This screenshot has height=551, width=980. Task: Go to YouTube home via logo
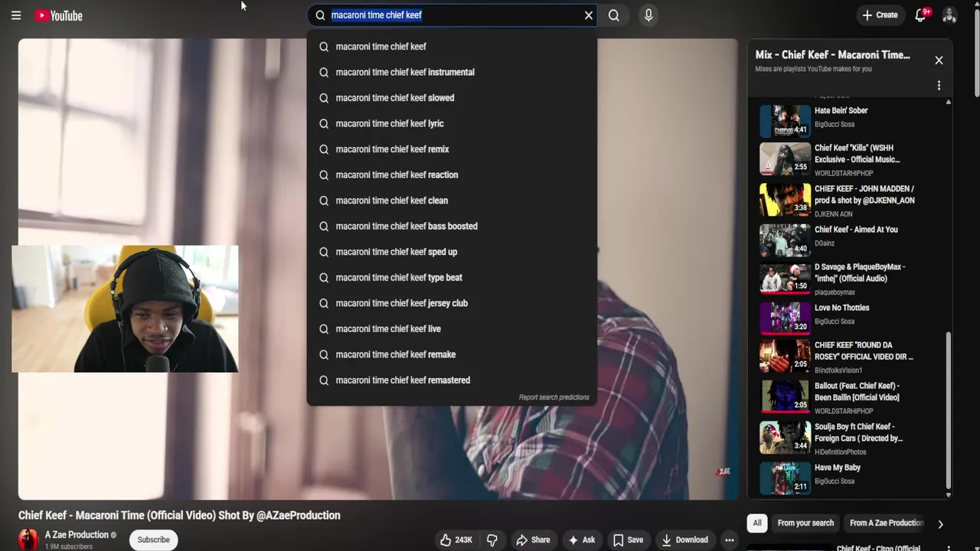(x=58, y=15)
